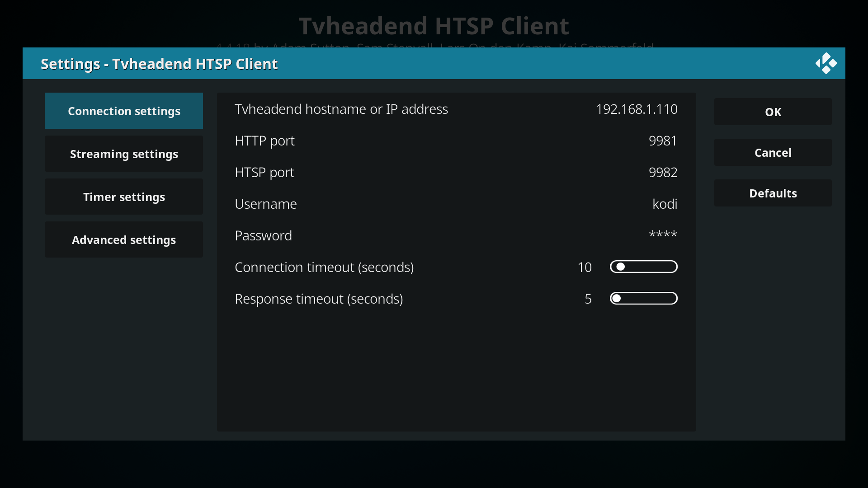Switch to Advanced settings tab

[x=124, y=239]
